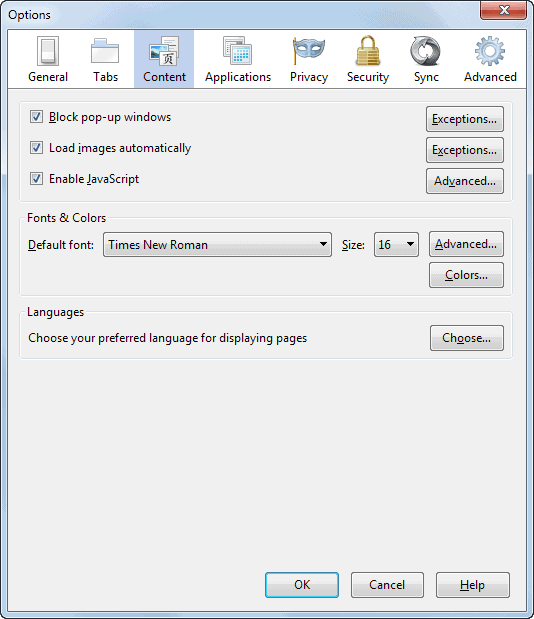Open Advanced JavaScript settings button
534x619 pixels.
465,181
